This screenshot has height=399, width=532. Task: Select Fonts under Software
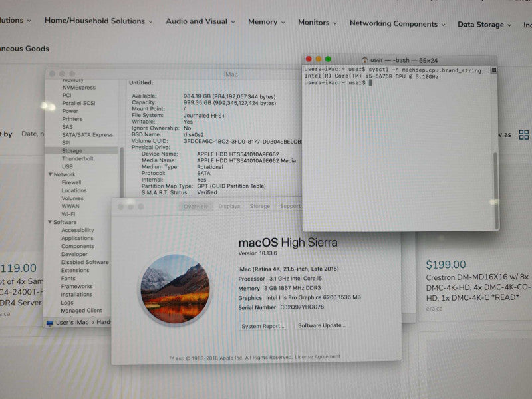click(68, 278)
